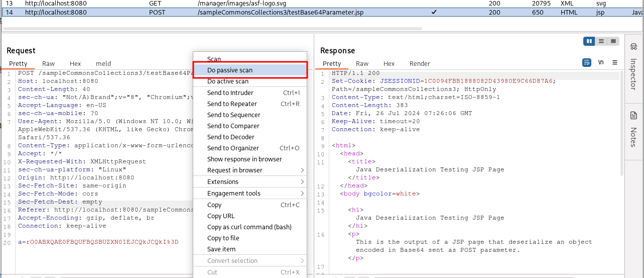The width and height of the screenshot is (644, 278).
Task: Switch to top/bottom layout view
Action: pyautogui.click(x=600, y=41)
